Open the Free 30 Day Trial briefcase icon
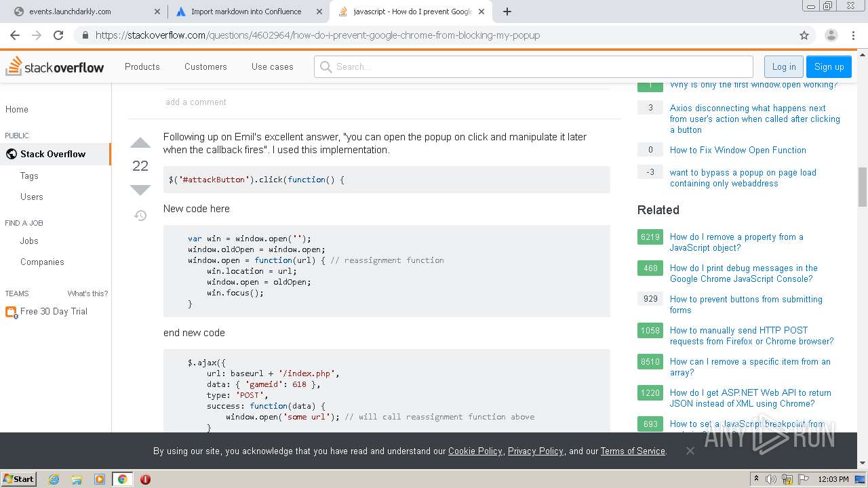The image size is (868, 488). tap(11, 312)
